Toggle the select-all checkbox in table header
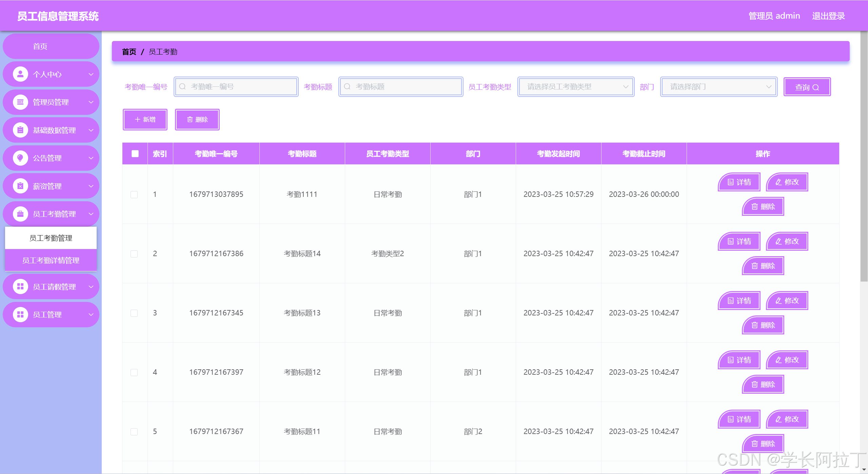The width and height of the screenshot is (868, 474). click(x=135, y=153)
